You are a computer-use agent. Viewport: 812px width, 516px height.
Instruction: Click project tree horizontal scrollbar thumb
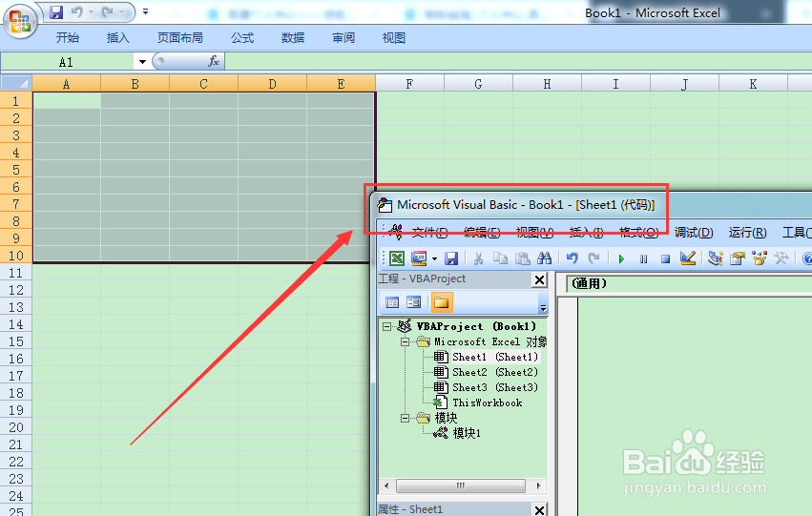(x=460, y=486)
